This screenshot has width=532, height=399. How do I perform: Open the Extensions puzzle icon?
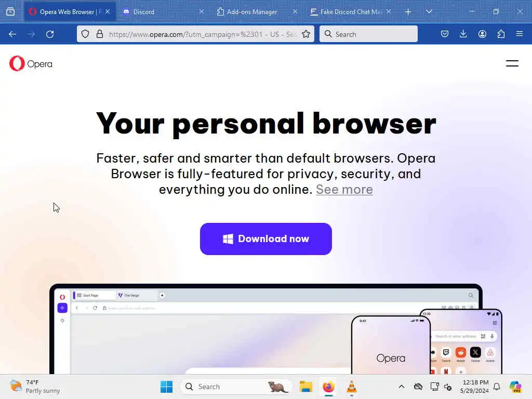pyautogui.click(x=501, y=34)
